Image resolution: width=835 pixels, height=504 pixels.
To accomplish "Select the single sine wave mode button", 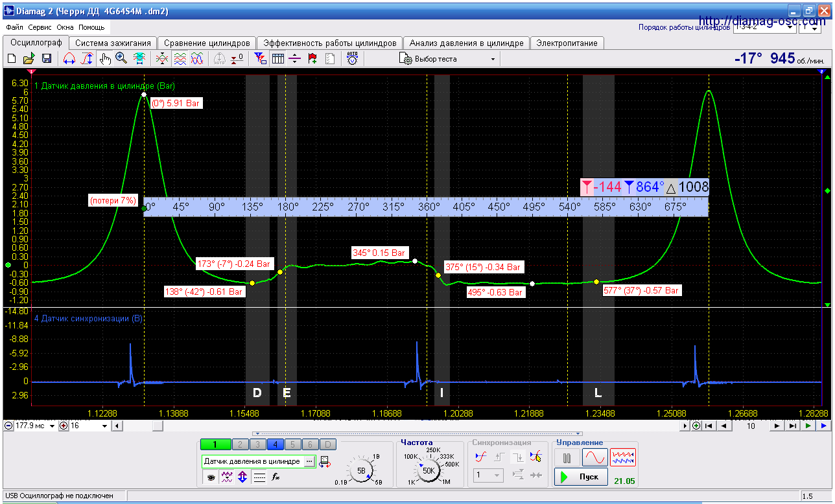I will point(595,457).
